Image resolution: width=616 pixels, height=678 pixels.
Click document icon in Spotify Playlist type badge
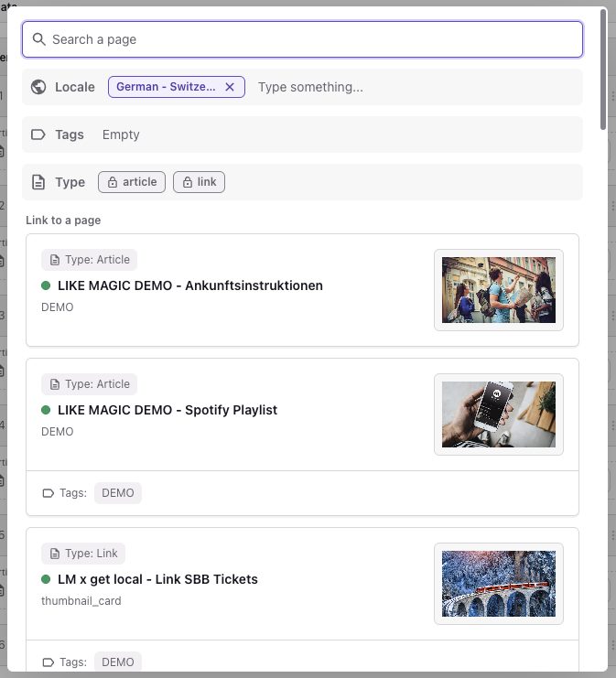coord(55,384)
